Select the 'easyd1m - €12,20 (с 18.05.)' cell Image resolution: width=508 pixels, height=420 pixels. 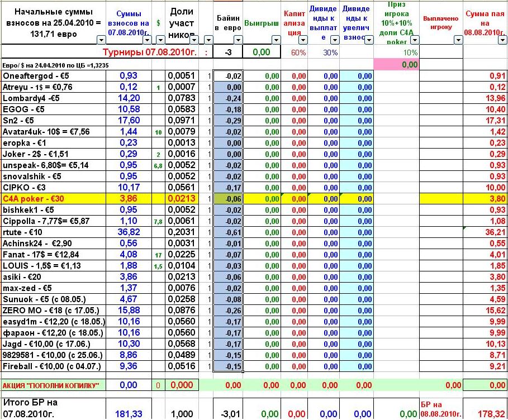coord(54,322)
